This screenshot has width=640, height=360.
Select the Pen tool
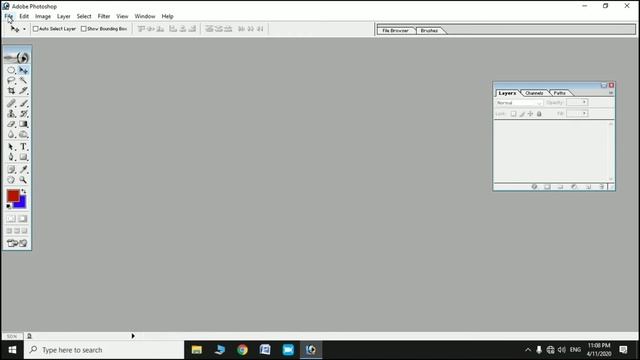pos(11,157)
